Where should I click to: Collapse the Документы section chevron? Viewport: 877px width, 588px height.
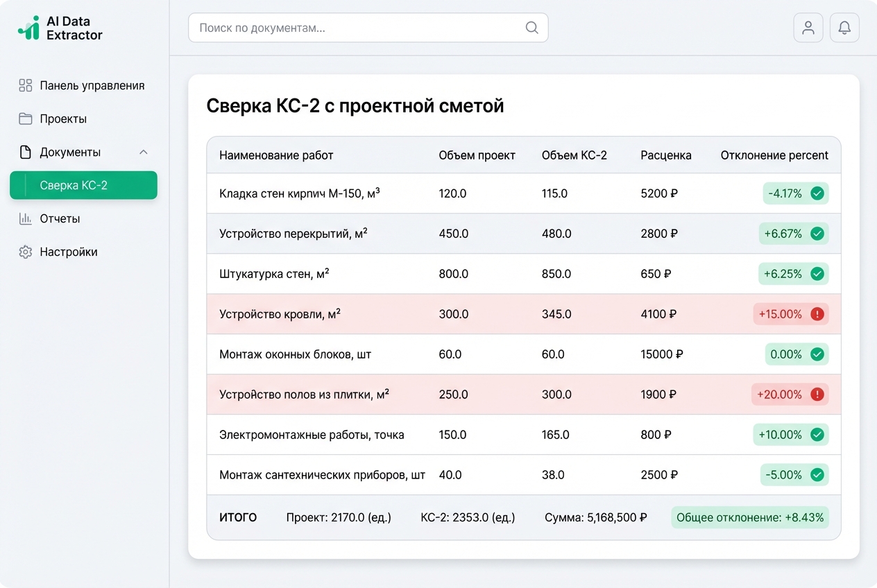144,152
